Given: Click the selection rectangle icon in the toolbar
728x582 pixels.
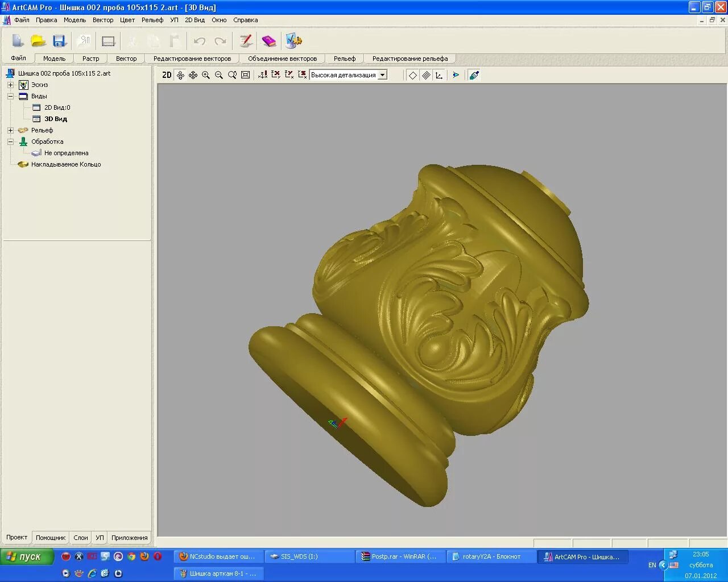Looking at the screenshot, I should coord(108,41).
